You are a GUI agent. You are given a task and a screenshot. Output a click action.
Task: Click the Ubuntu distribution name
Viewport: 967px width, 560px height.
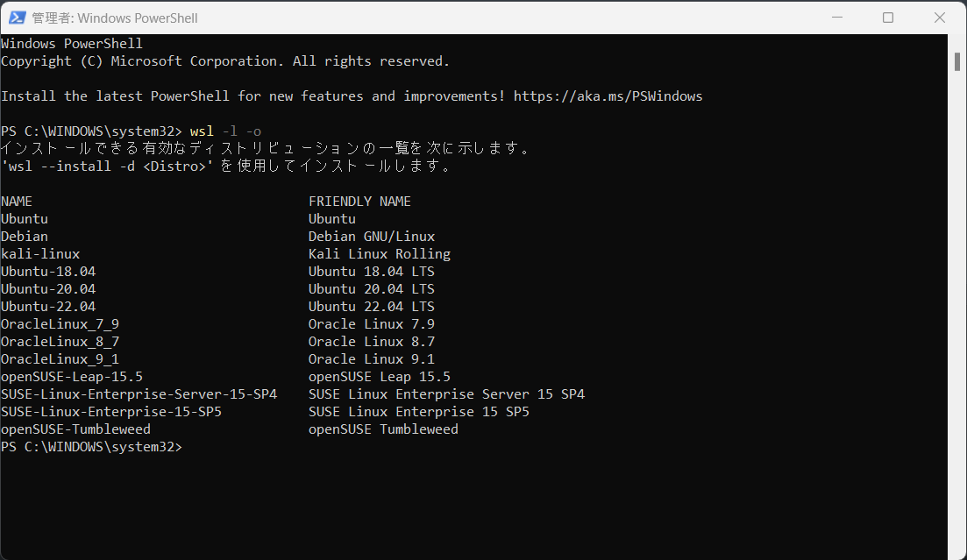24,218
